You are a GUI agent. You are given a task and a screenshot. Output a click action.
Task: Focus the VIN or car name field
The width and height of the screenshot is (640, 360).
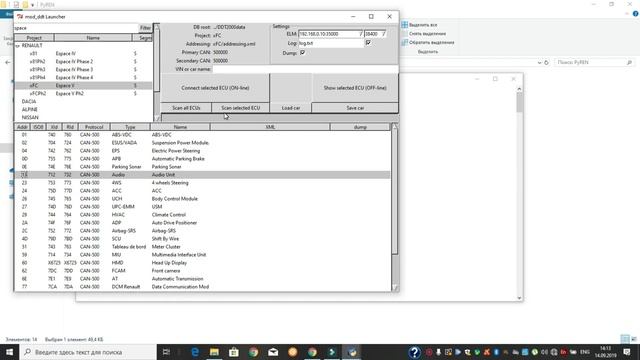[x=305, y=69]
